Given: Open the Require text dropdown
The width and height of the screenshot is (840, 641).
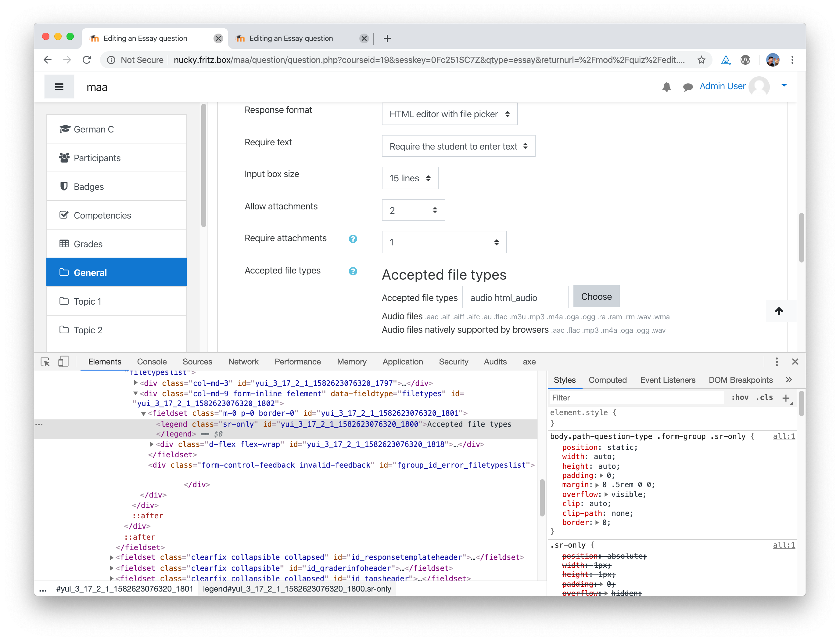Looking at the screenshot, I should (x=458, y=146).
